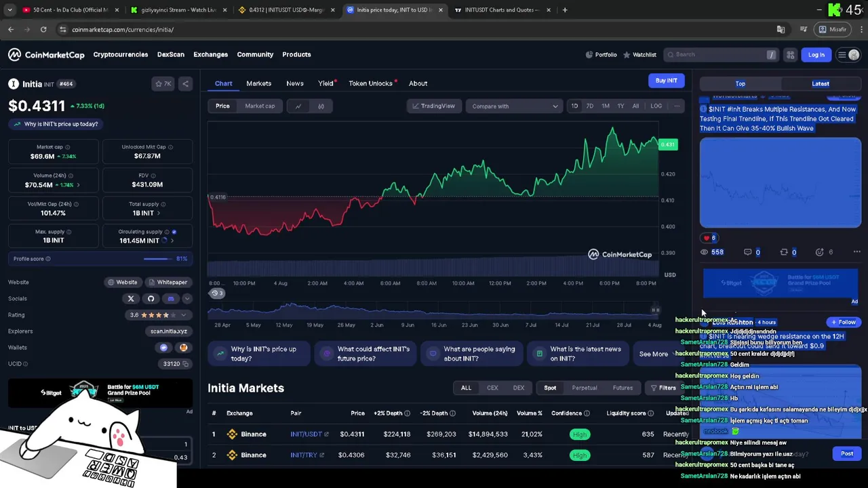This screenshot has width=868, height=488.
Task: Open the MetaMask fox wallet icon
Action: [183, 348]
